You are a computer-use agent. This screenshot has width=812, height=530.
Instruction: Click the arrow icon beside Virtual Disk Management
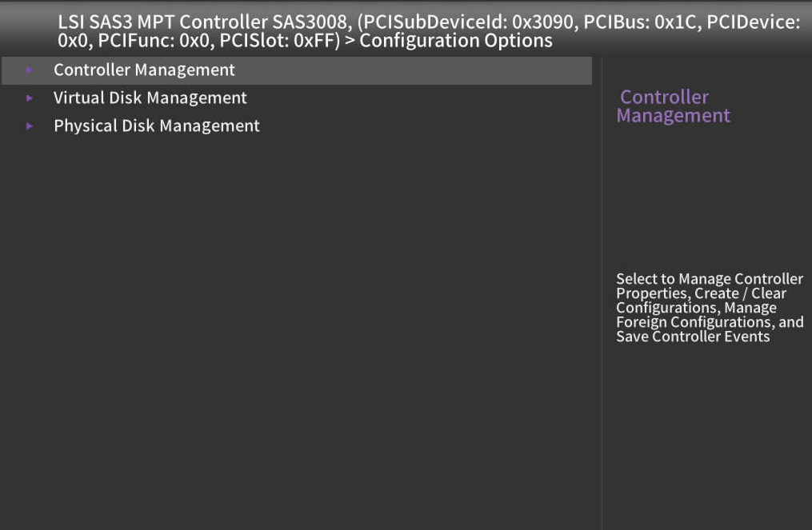coord(30,98)
